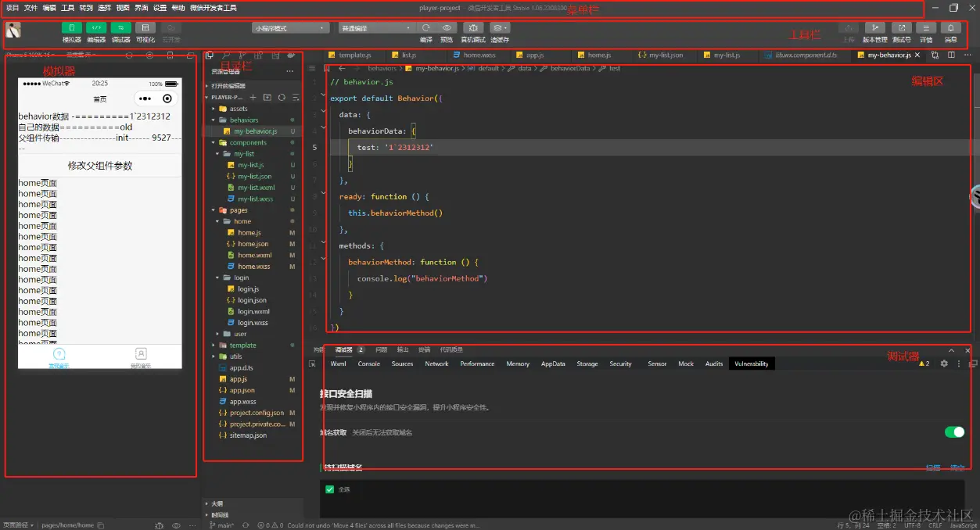
Task: Open the debugger settings gear icon
Action: pos(944,363)
